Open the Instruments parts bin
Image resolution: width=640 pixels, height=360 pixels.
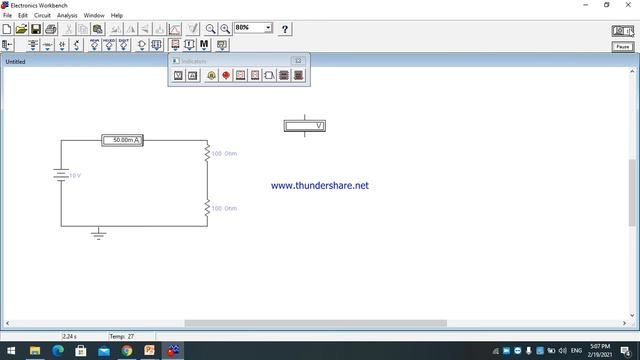(222, 45)
